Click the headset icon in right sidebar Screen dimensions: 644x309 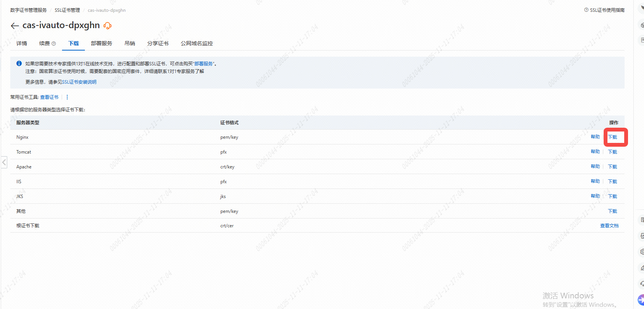pos(642,284)
